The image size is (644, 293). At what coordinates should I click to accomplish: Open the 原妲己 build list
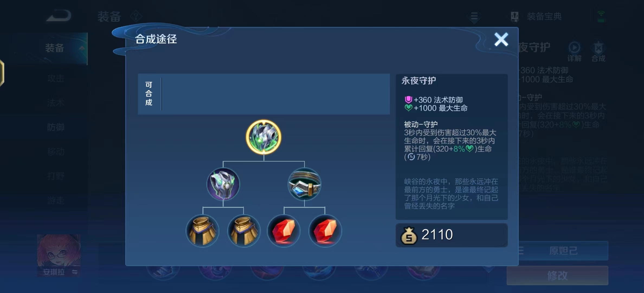(563, 250)
